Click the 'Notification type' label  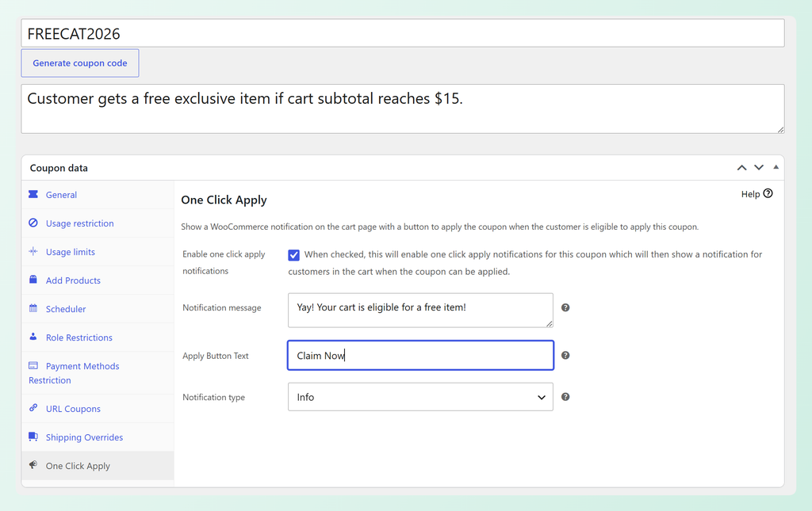213,397
